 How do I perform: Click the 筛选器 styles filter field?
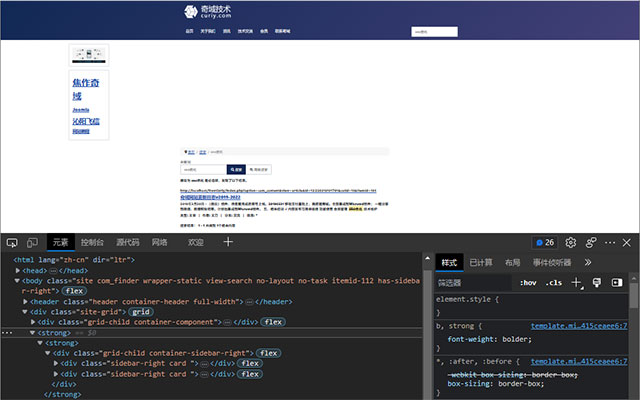tap(473, 283)
